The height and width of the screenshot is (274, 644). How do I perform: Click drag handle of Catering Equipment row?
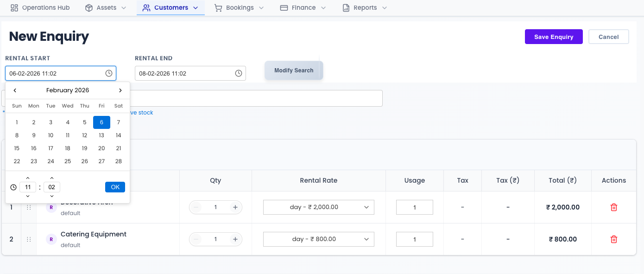point(29,239)
